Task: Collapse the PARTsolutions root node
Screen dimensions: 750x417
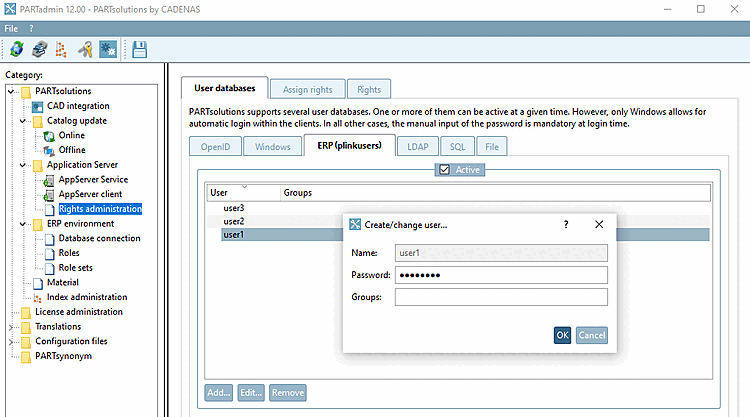Action: (x=11, y=91)
